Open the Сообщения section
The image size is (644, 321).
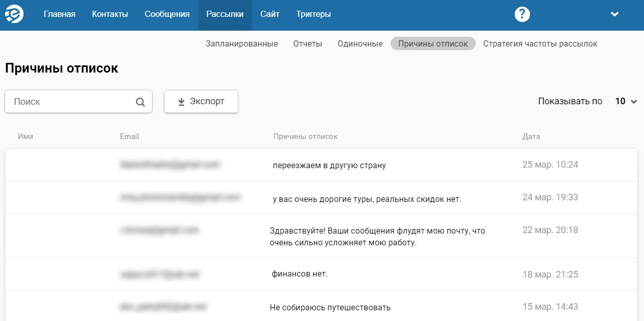[x=167, y=14]
